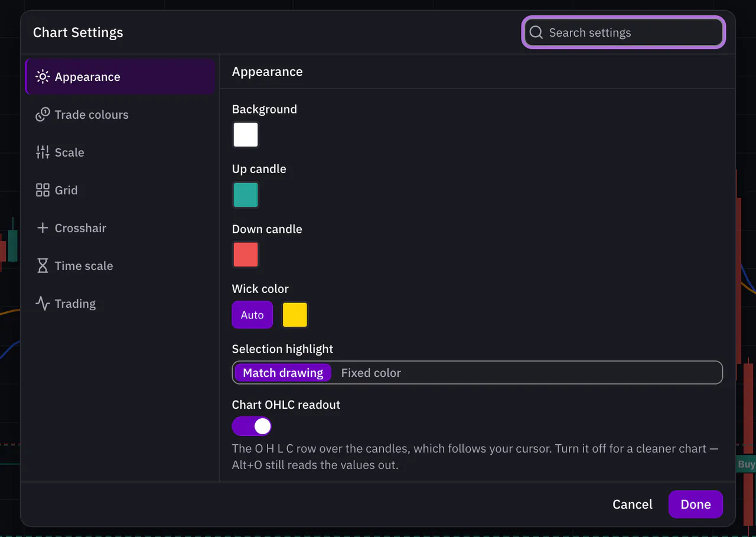Click the Appearance heading in content pane
Screen dimensions: 756x537
click(267, 71)
